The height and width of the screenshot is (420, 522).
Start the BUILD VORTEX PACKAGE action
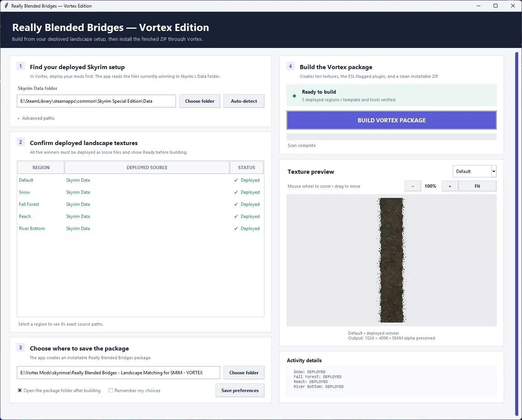point(392,120)
